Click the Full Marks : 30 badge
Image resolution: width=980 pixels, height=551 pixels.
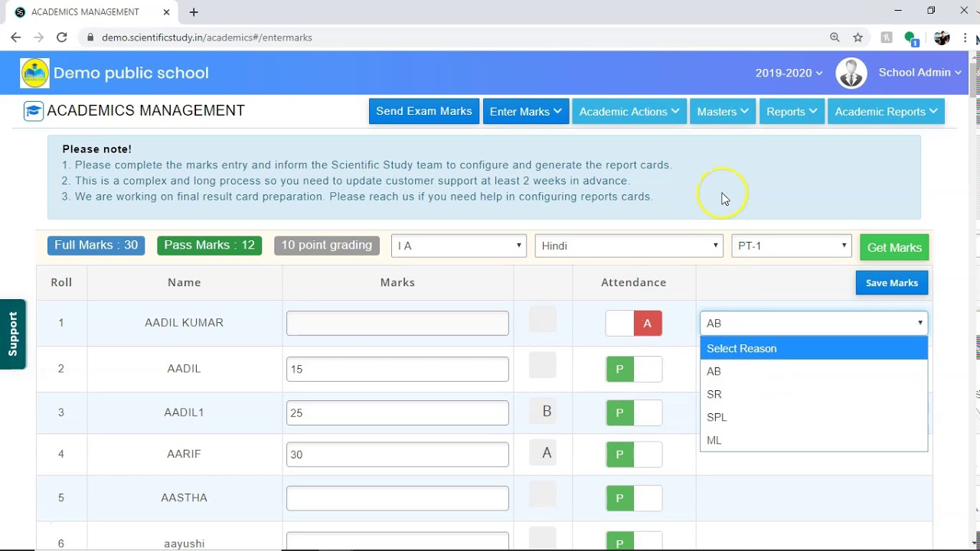click(96, 245)
